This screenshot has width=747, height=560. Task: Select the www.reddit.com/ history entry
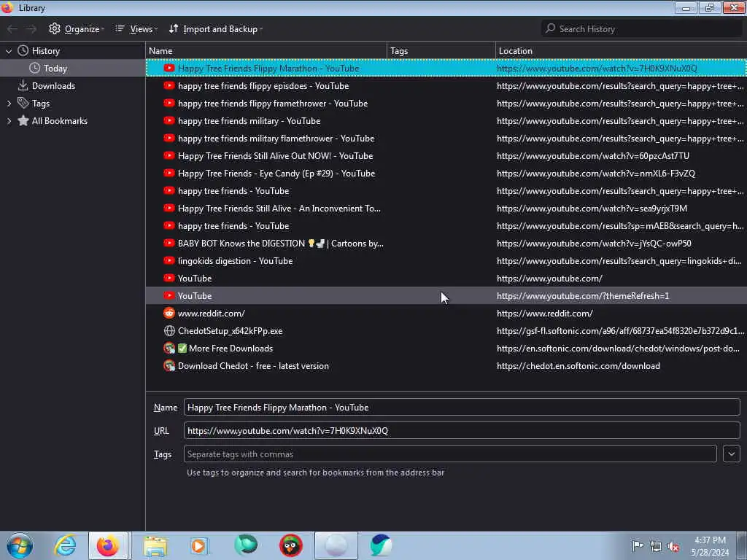(x=446, y=314)
